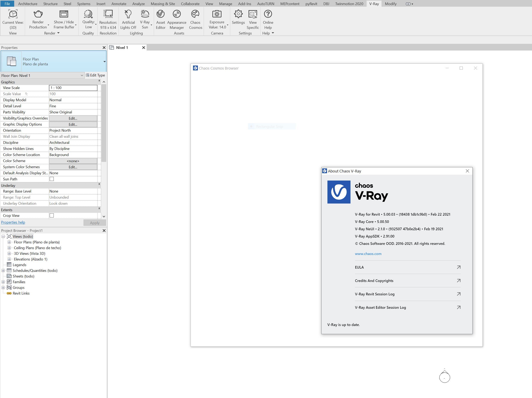
Task: Open Render Production dropdown arrow
Action: (x=48, y=25)
